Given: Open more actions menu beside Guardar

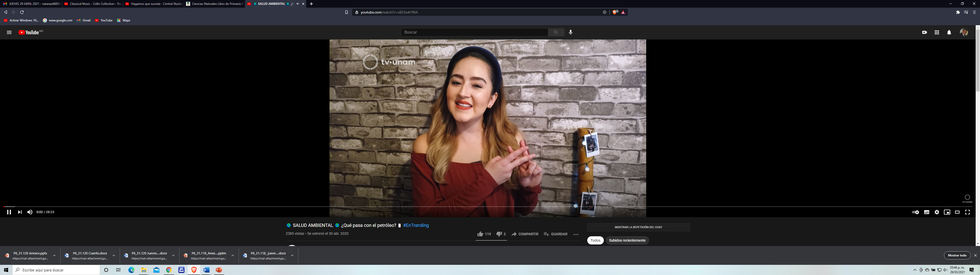Looking at the screenshot, I should pyautogui.click(x=575, y=234).
